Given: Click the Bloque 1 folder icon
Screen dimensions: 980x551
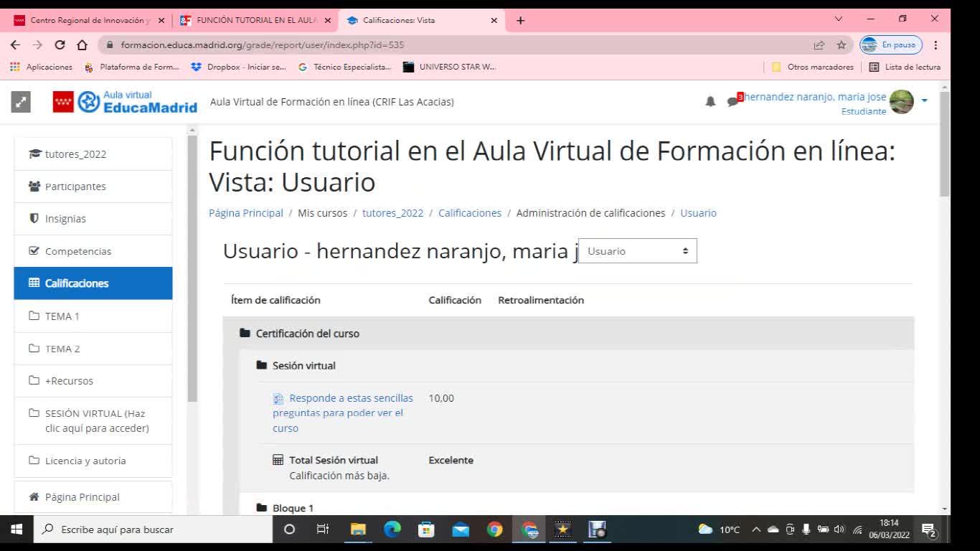Looking at the screenshot, I should [261, 508].
